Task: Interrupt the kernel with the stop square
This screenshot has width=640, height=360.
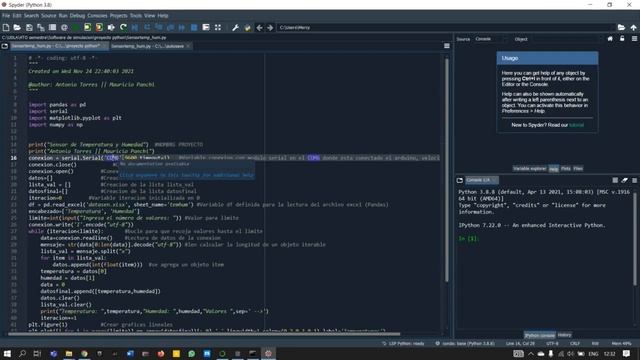Action: (x=615, y=180)
